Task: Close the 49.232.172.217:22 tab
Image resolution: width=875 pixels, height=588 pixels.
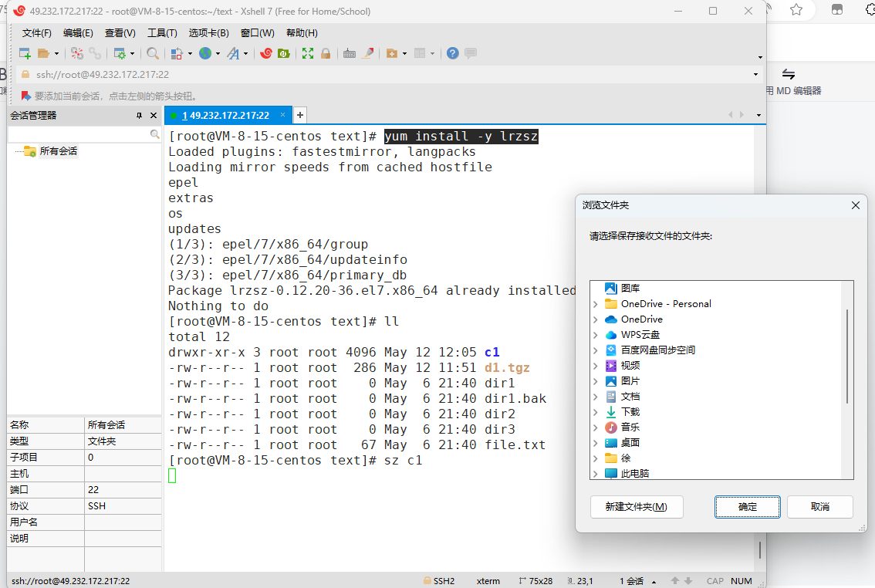Action: pyautogui.click(x=283, y=115)
